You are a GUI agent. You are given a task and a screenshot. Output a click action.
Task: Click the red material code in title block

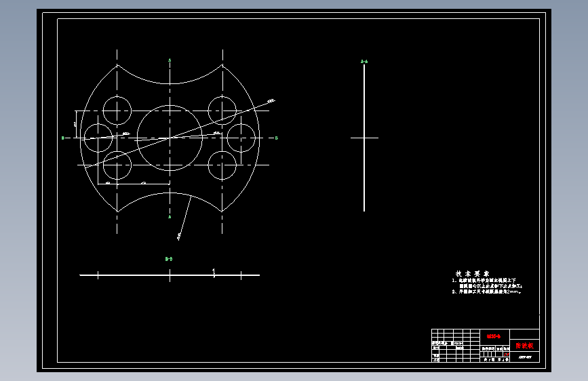(494, 336)
